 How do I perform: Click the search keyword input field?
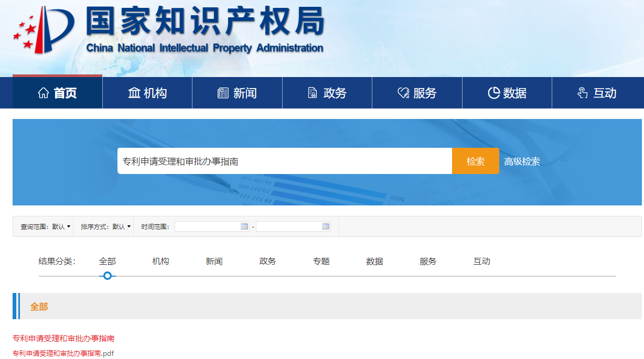[284, 161]
